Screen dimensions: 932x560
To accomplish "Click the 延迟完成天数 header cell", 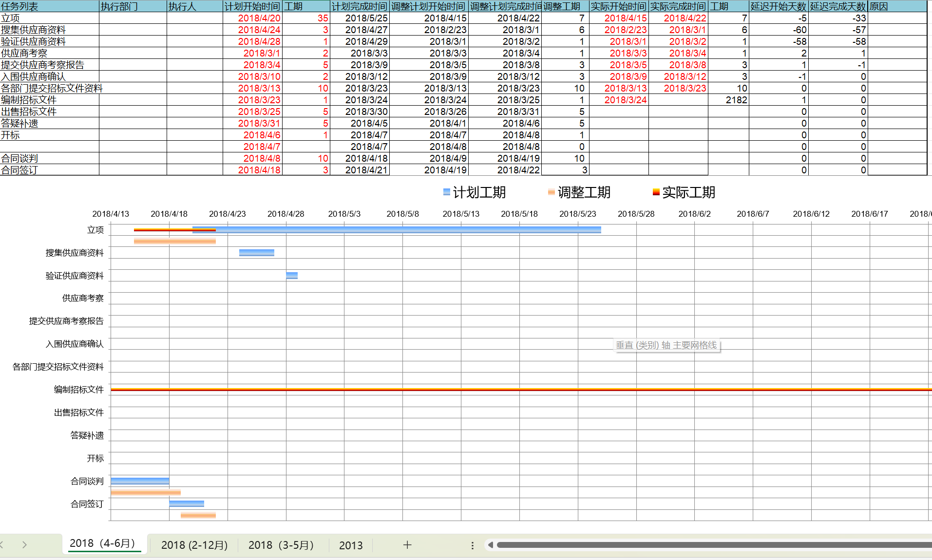I will coord(838,6).
